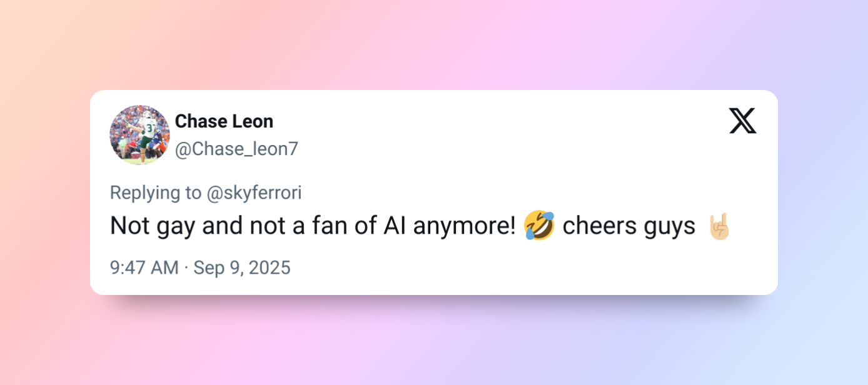Open Chase Leon's profile avatar picture

139,135
